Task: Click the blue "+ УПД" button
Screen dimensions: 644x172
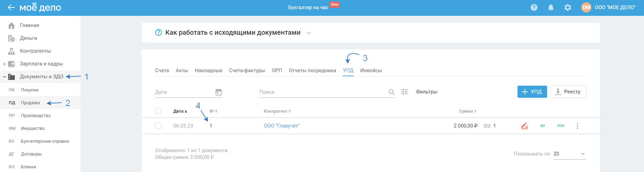Action: click(x=532, y=92)
